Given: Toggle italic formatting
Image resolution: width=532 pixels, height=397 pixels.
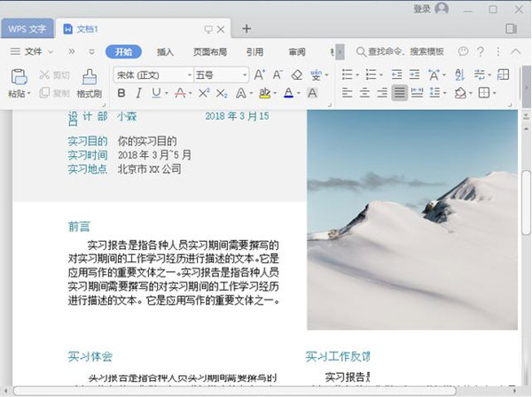Looking at the screenshot, I should (x=138, y=93).
